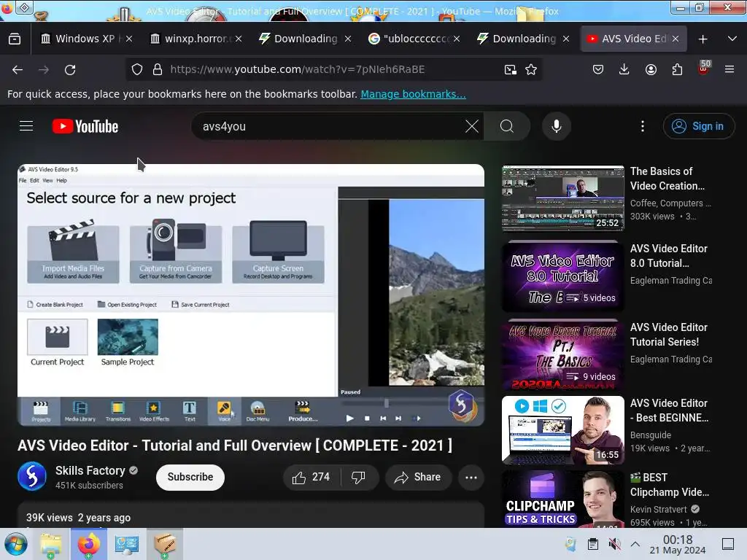The height and width of the screenshot is (560, 747).
Task: Open new Firefox tab
Action: tap(703, 39)
